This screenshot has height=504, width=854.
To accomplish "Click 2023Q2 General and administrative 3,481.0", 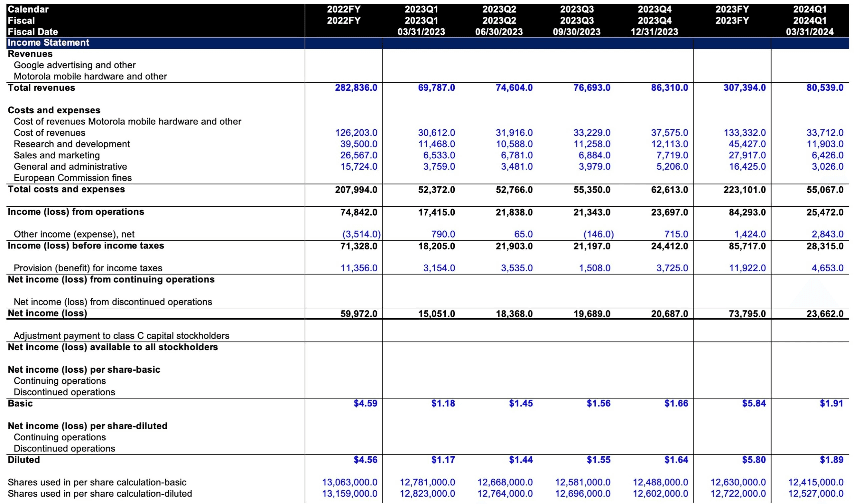I will tap(516, 167).
